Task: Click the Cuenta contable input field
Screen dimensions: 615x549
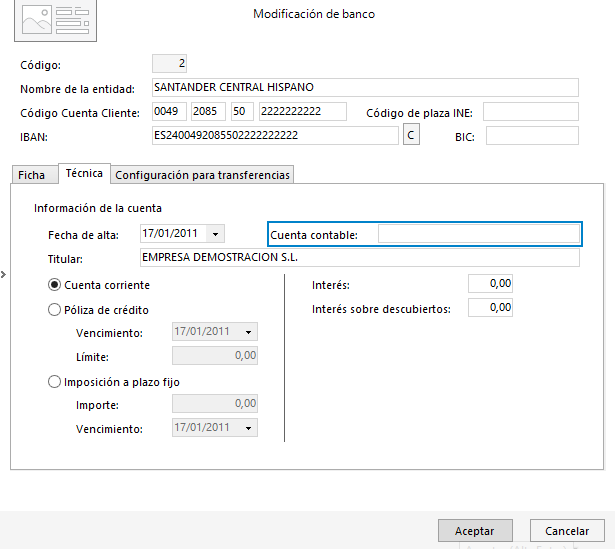Action: [478, 234]
